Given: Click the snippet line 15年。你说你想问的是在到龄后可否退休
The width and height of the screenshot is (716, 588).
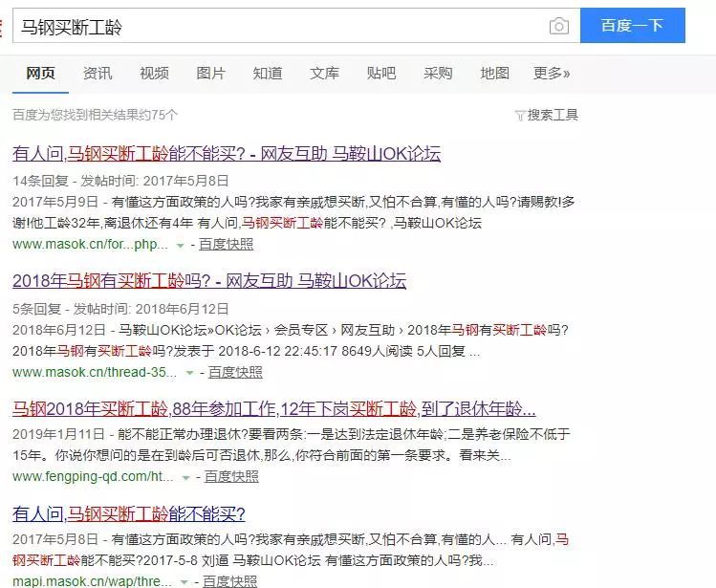Looking at the screenshot, I should pyautogui.click(x=262, y=455).
